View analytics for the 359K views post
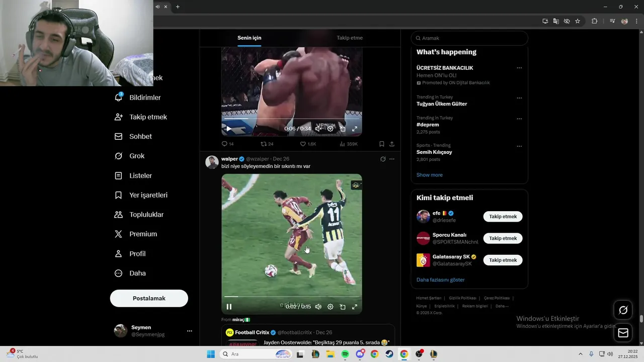 click(349, 144)
